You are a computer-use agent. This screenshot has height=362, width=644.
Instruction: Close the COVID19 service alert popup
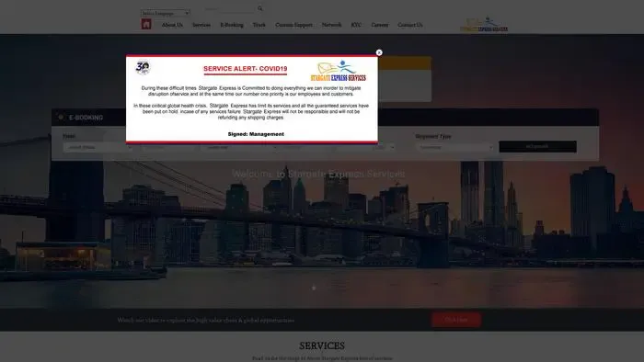click(x=379, y=52)
